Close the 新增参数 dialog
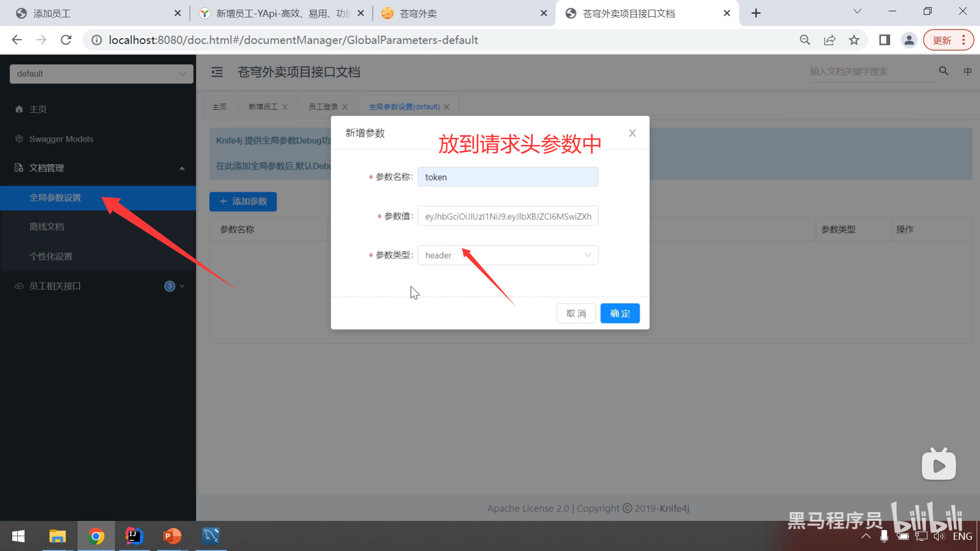Screen dimensions: 980x551 click(x=632, y=133)
